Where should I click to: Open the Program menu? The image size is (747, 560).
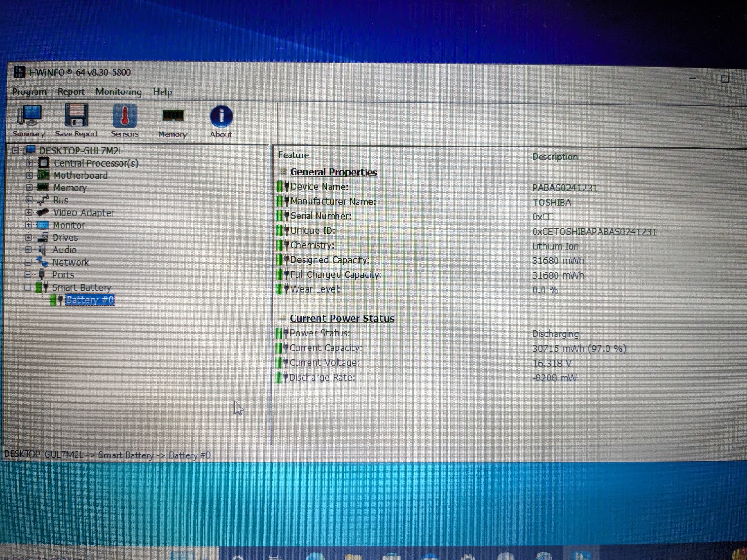click(29, 92)
